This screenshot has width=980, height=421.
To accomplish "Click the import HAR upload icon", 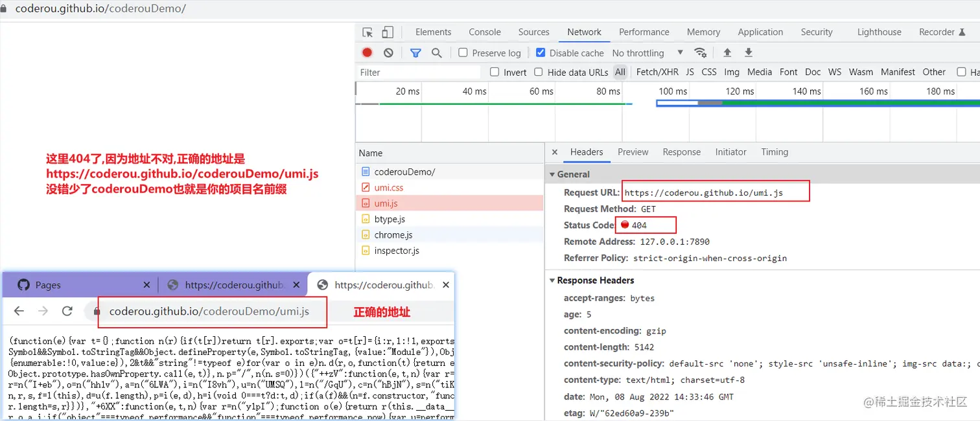I will 727,52.
